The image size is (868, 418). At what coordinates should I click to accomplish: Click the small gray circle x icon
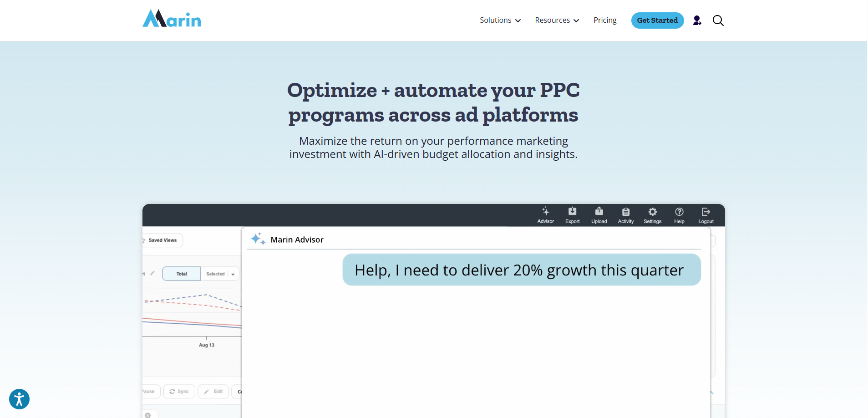point(147,415)
